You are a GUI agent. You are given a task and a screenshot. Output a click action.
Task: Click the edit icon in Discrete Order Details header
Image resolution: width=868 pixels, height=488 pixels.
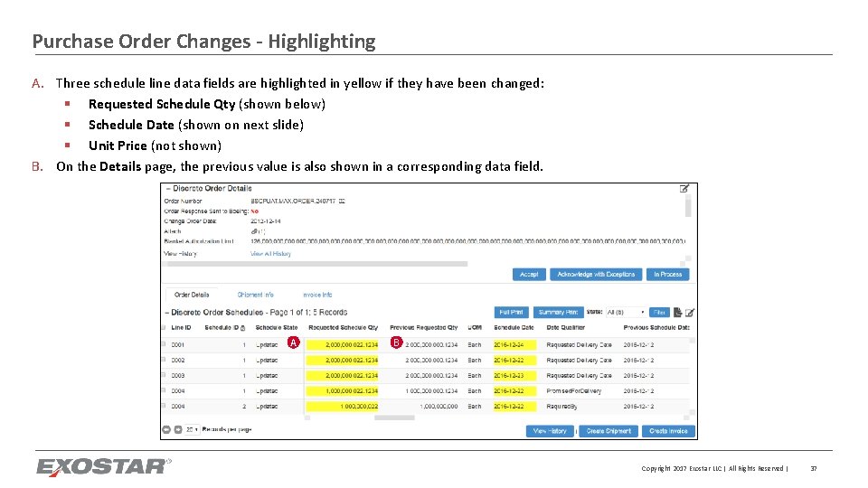coord(684,189)
